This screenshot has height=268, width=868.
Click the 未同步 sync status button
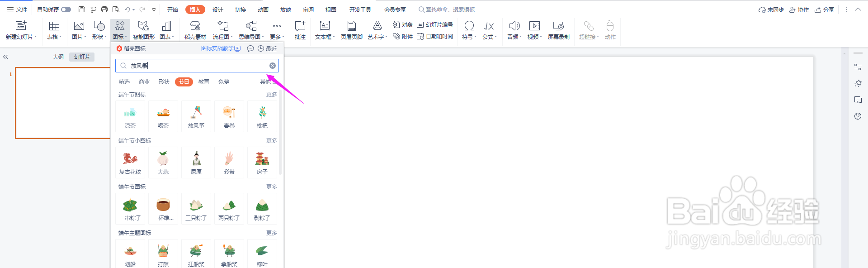(771, 10)
